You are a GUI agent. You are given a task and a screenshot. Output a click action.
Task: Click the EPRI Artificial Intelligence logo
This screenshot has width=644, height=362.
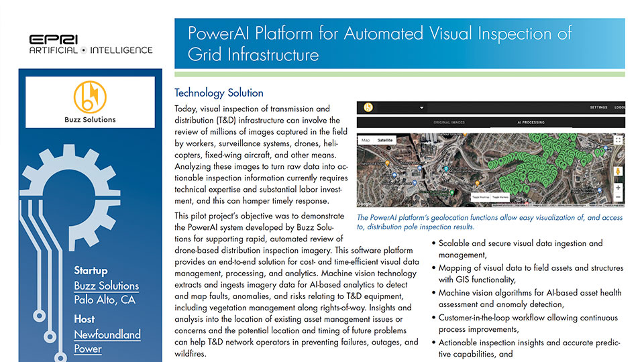(x=91, y=44)
